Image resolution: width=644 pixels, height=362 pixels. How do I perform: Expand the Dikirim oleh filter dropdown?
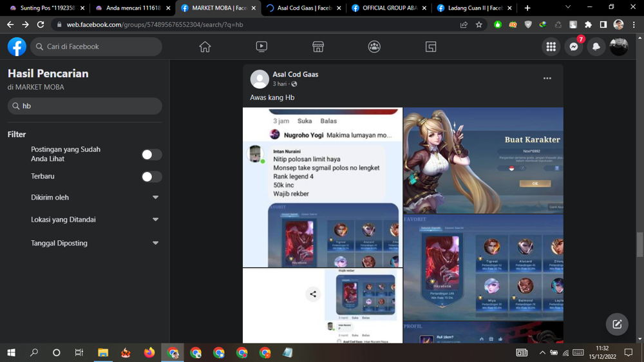tap(95, 197)
